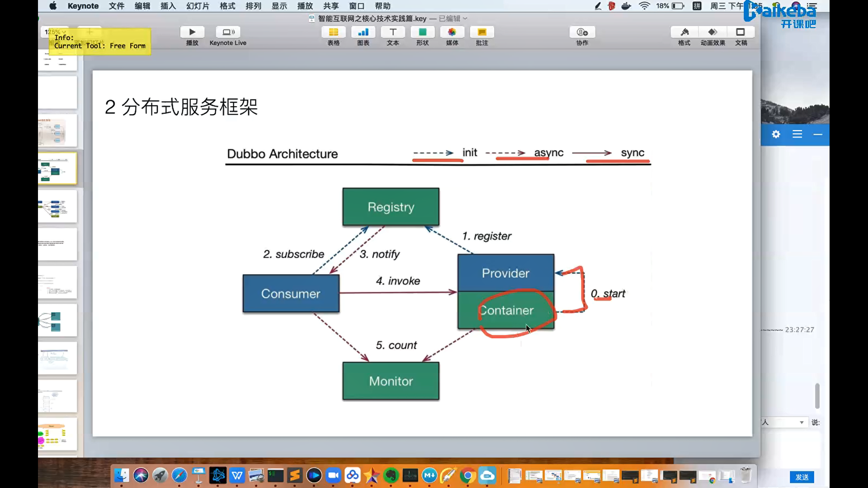868x488 pixels.
Task: Add a comment with the 批注 icon
Action: (481, 32)
